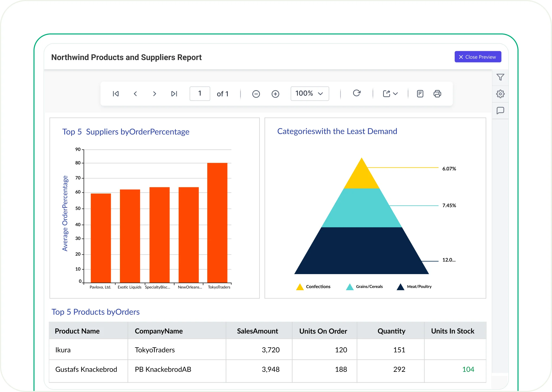Go to previous page

[135, 94]
